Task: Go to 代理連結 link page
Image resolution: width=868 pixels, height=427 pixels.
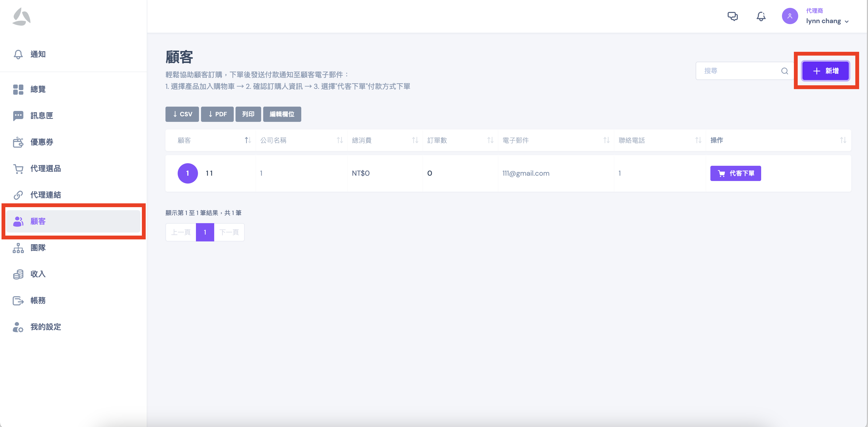Action: point(45,195)
